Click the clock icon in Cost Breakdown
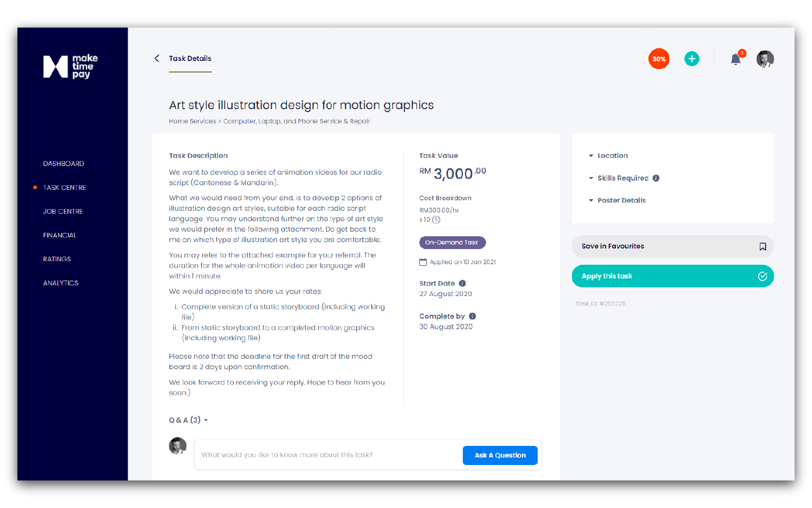812x508 pixels. [436, 220]
